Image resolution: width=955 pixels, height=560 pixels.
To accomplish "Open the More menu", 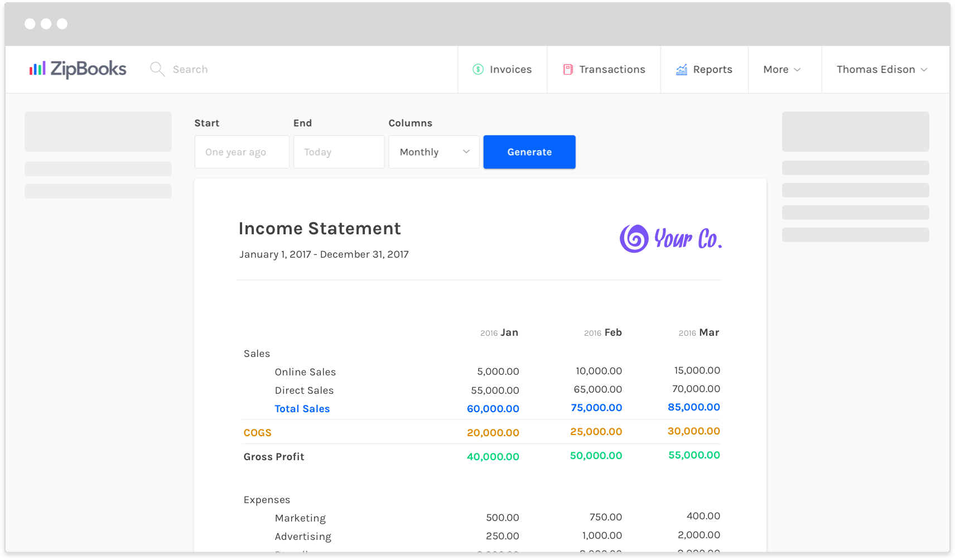I will tap(782, 69).
